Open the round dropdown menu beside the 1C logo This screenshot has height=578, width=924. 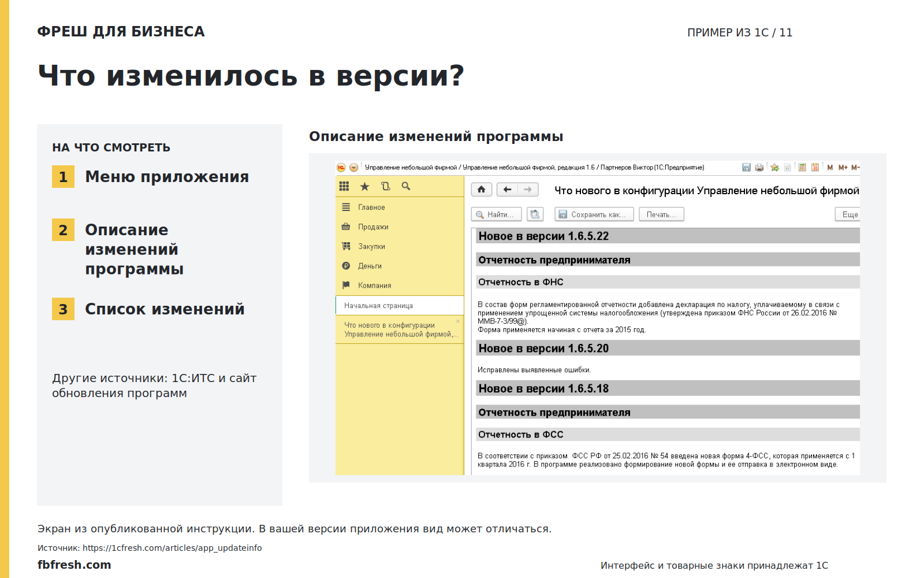pos(354,168)
